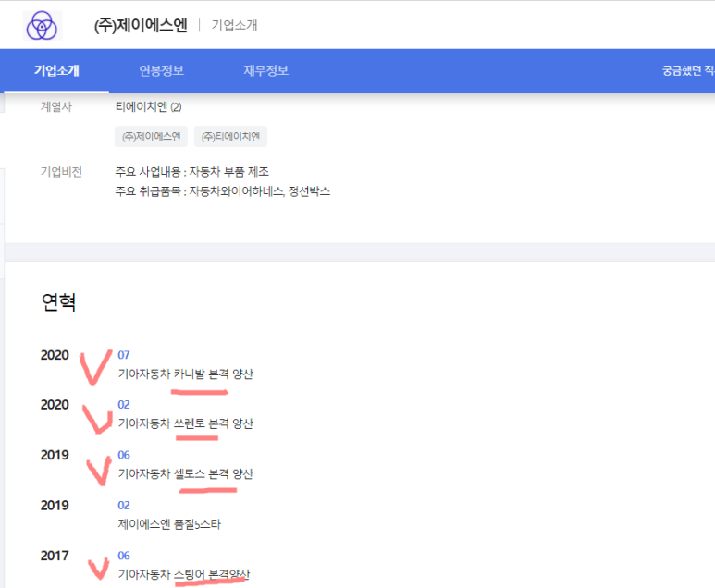The image size is (715, 588).
Task: Select the 티에이치엔 (2) affiliate group text
Action: coord(149,107)
